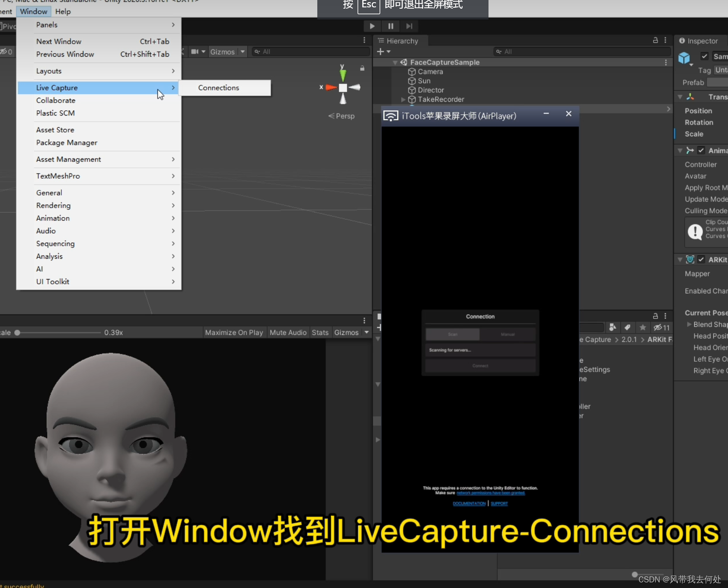
Task: Collapse the FaceCaptureSample hierarchy item
Action: click(x=395, y=62)
